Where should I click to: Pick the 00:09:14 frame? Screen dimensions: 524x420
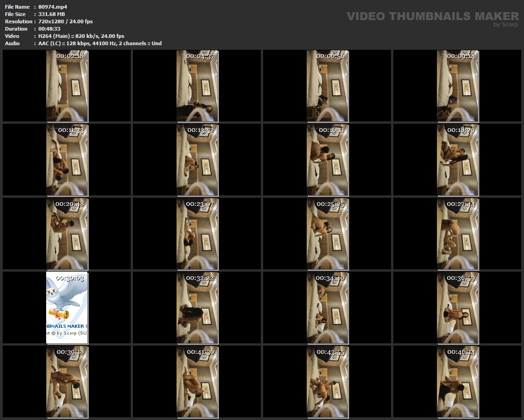458,86
